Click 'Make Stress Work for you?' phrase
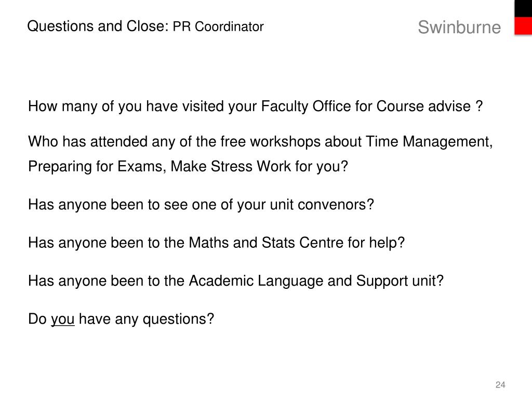 259,167
